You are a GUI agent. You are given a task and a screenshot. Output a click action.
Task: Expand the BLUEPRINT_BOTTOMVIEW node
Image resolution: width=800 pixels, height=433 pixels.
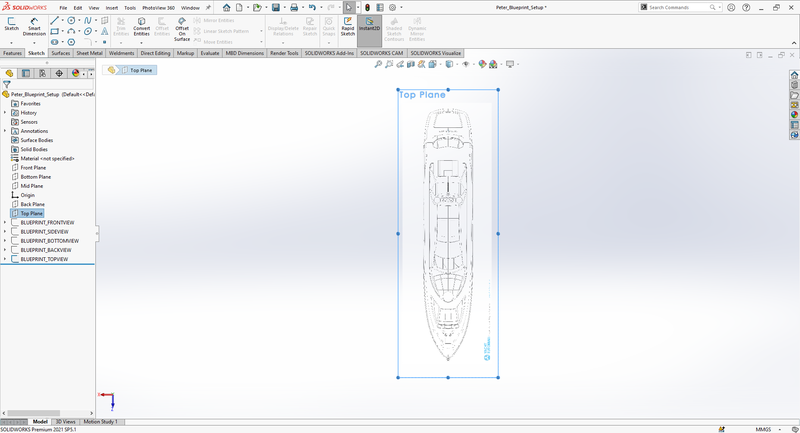pyautogui.click(x=5, y=241)
